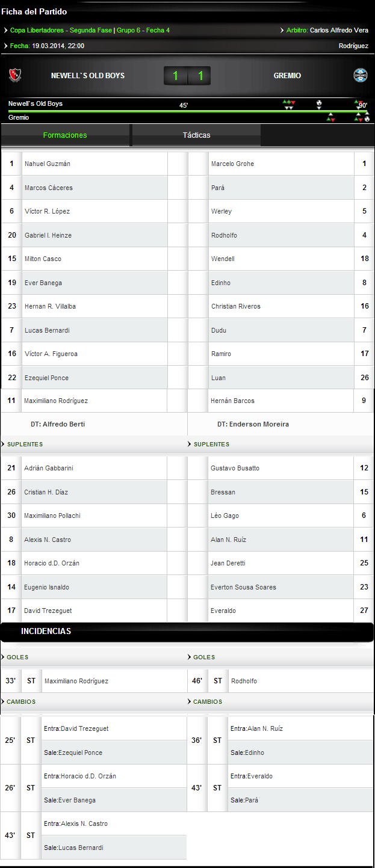Screen dimensions: 375x868
Task: Expand the Newell's SUPLENTES section arrow
Action: 4,444
